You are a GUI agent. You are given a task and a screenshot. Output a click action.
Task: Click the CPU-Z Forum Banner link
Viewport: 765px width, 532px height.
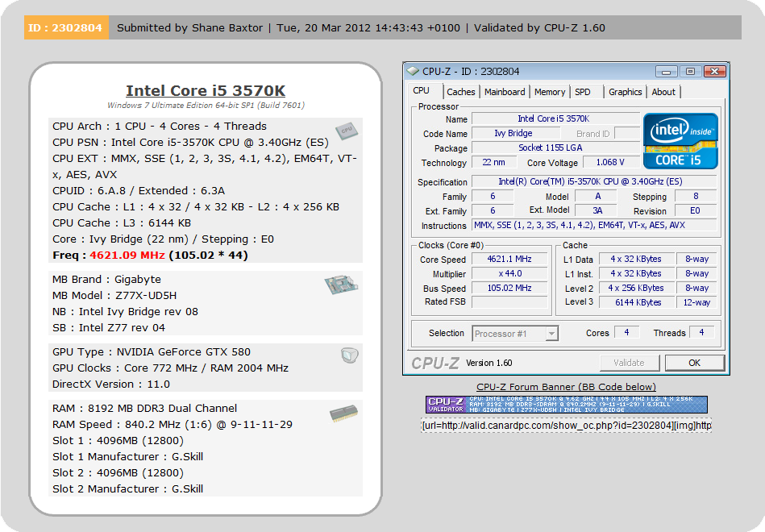(x=566, y=387)
